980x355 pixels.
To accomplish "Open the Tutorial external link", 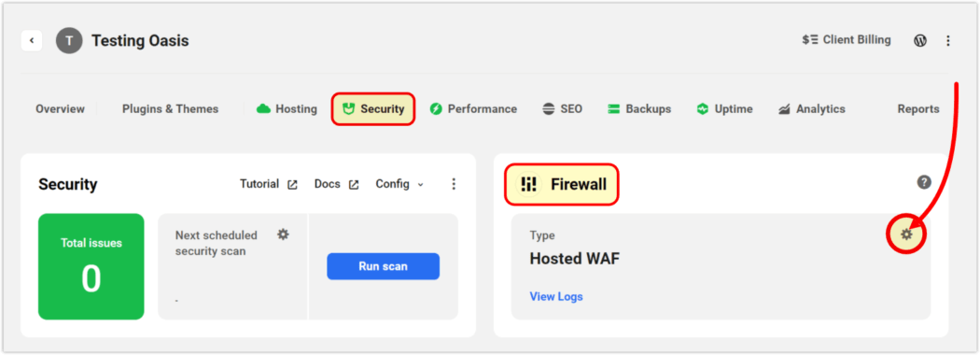I will pyautogui.click(x=269, y=184).
